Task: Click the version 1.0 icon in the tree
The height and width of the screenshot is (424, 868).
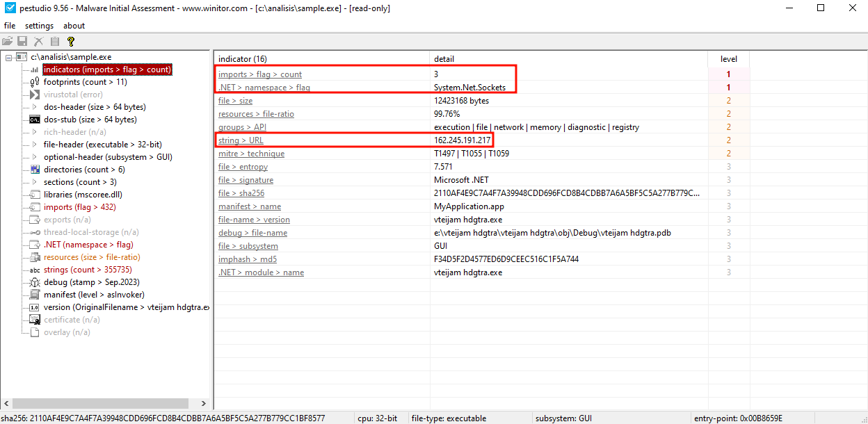Action: click(33, 307)
